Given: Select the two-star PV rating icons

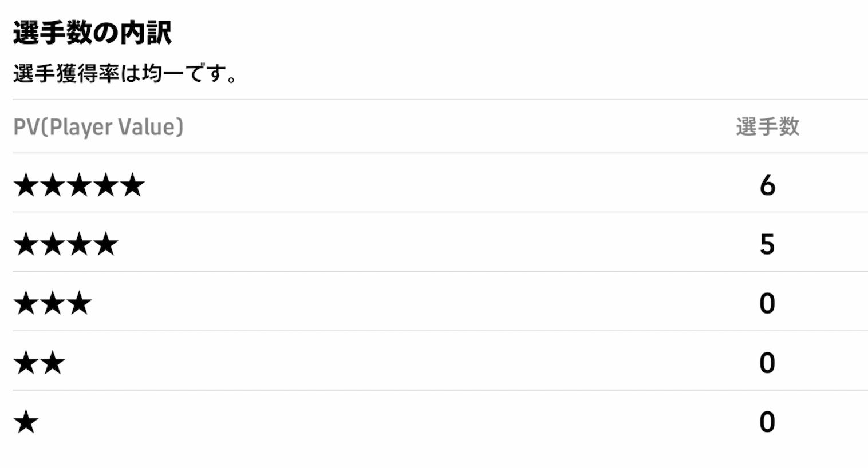Looking at the screenshot, I should [x=40, y=363].
